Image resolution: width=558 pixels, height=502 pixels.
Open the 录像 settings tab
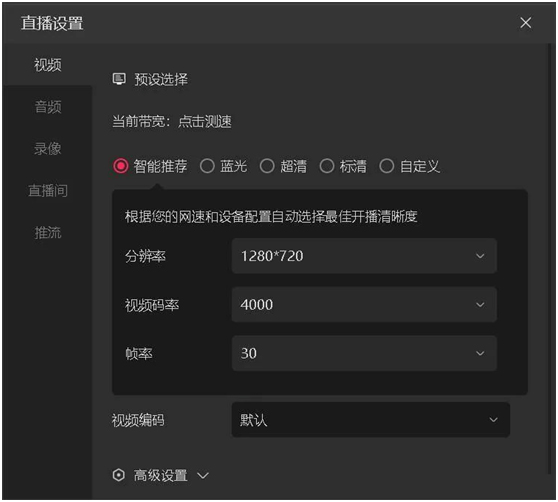click(48, 148)
